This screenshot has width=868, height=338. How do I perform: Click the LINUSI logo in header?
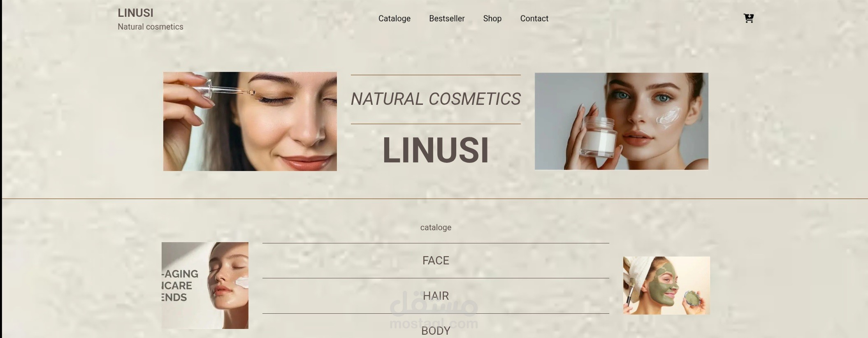point(135,13)
